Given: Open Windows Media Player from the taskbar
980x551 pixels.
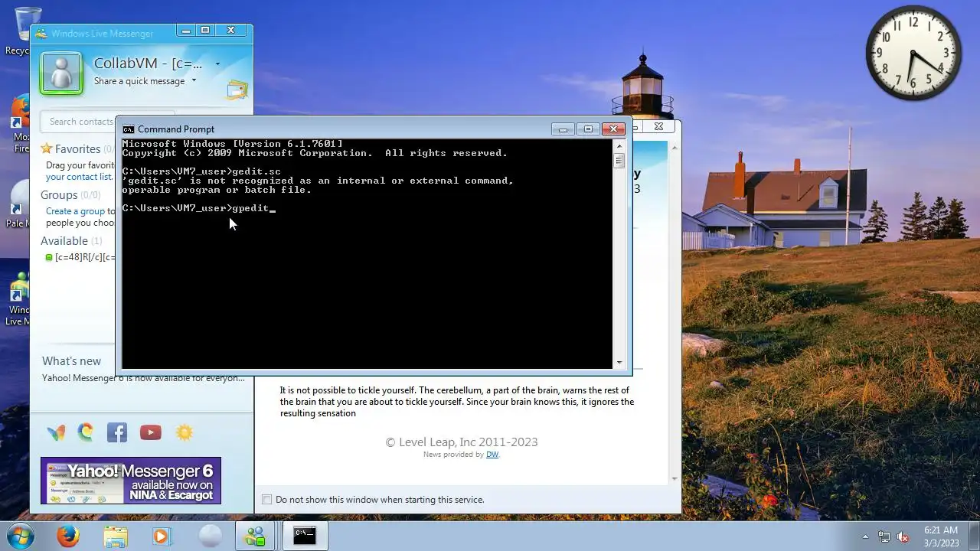Looking at the screenshot, I should click(162, 536).
